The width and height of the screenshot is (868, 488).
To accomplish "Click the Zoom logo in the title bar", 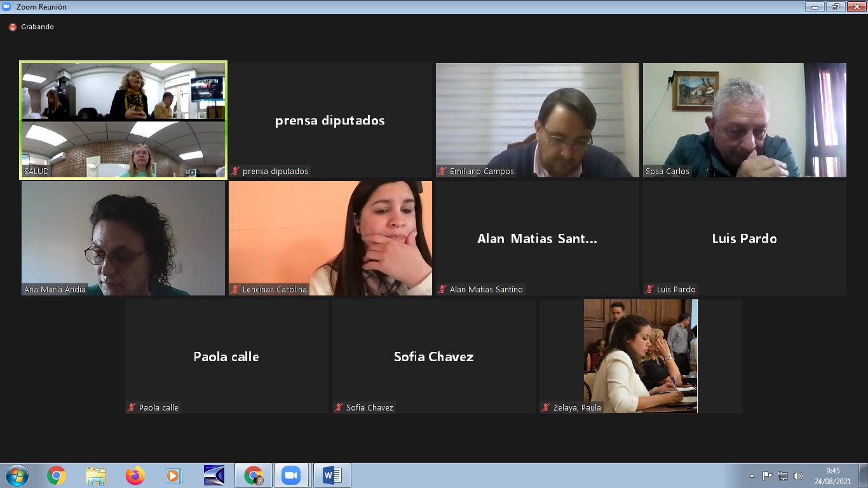I will click(6, 7).
